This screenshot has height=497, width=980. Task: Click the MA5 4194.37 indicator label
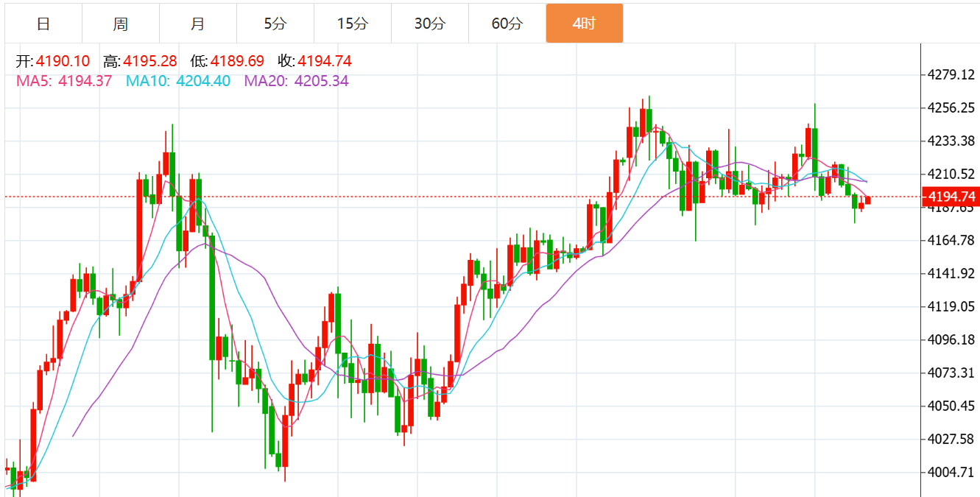click(x=64, y=81)
